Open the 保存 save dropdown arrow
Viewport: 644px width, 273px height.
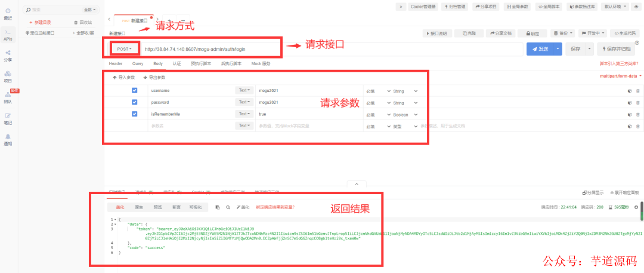[x=590, y=49]
